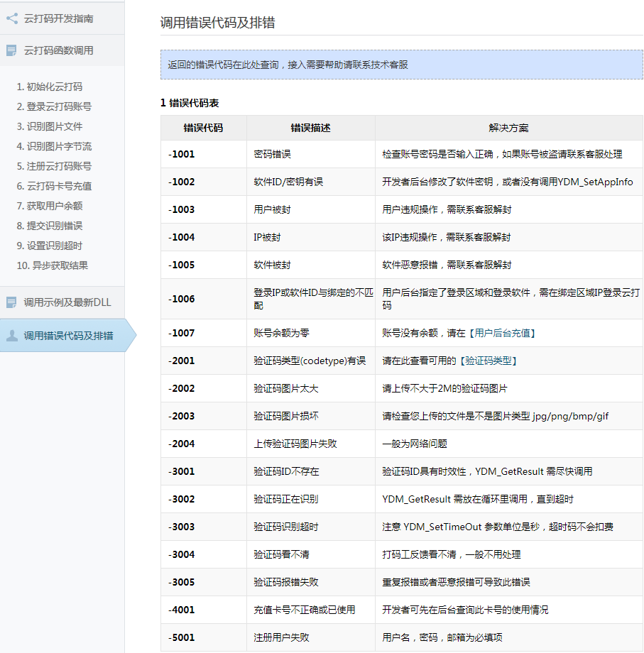This screenshot has height=653, width=644.
Task: Click the 解决方案 column header
Action: (509, 128)
